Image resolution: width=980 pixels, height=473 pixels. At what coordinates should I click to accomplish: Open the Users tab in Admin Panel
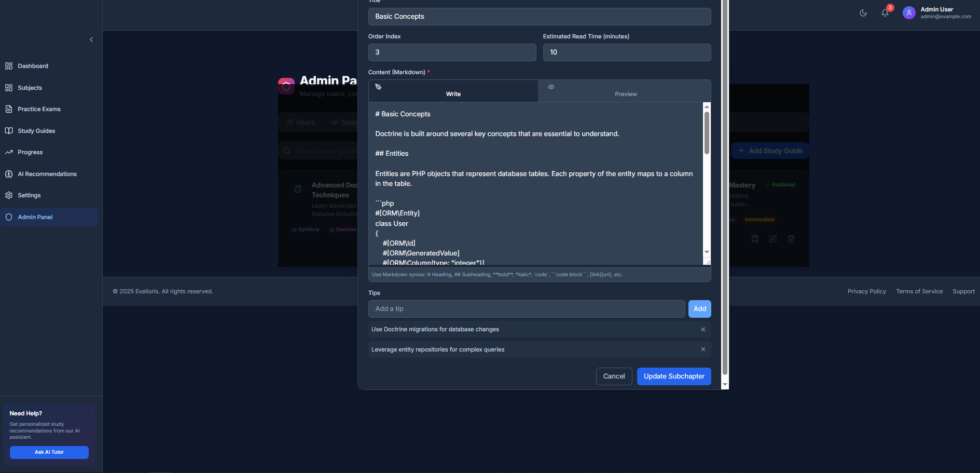[300, 122]
